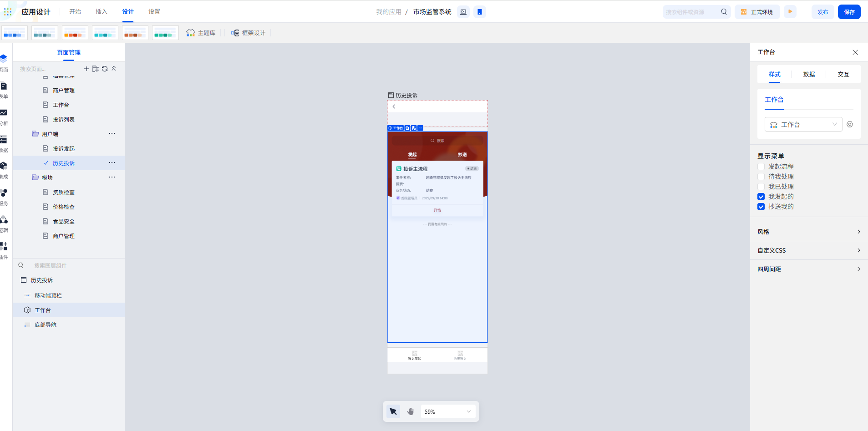Expand the 四周间距 section
The width and height of the screenshot is (868, 431).
[809, 269]
